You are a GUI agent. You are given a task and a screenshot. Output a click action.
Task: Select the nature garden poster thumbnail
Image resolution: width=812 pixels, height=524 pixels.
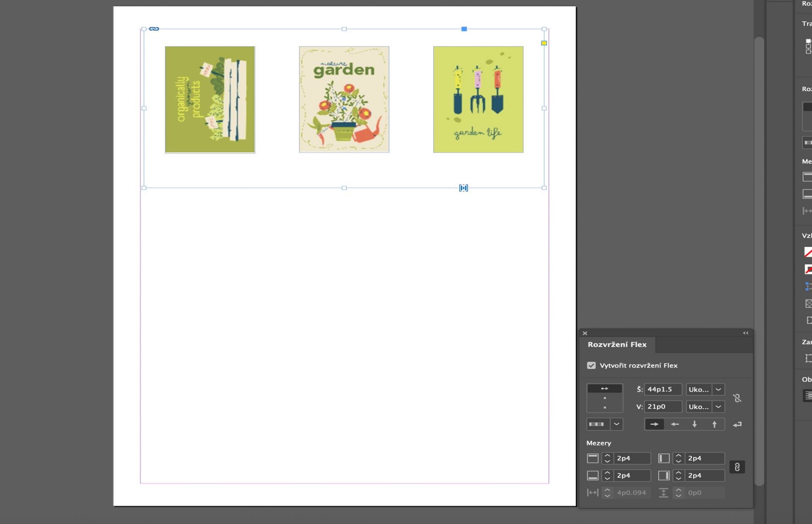pos(344,99)
